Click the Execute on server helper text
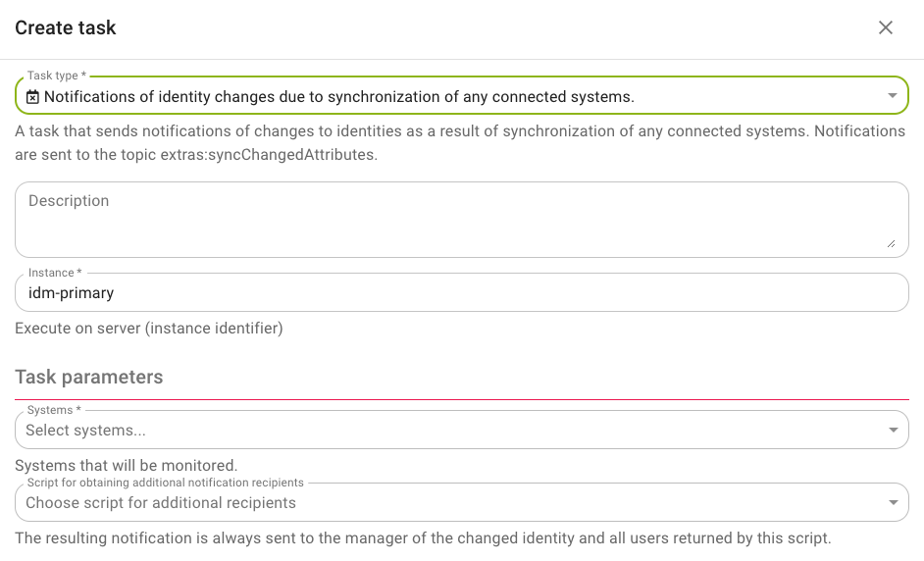 pyautogui.click(x=148, y=329)
